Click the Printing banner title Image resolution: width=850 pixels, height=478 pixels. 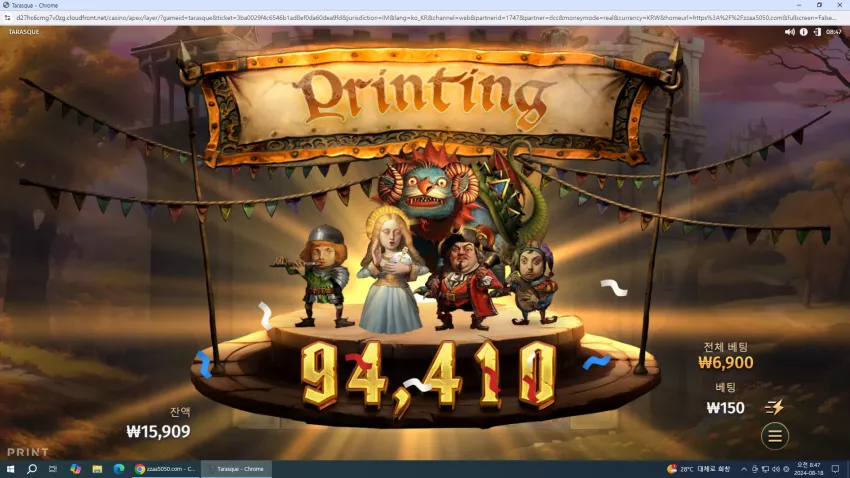click(424, 98)
